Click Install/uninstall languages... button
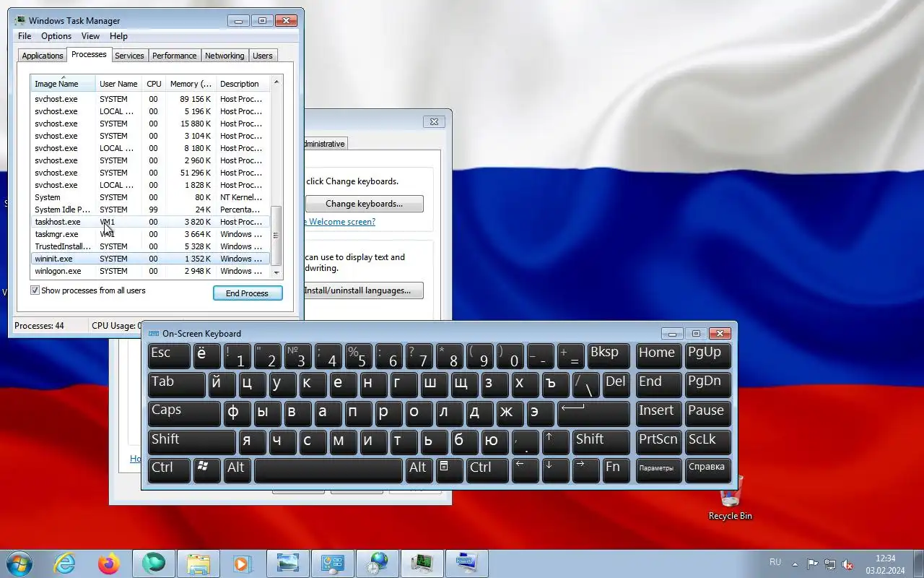This screenshot has width=924, height=578. (363, 290)
